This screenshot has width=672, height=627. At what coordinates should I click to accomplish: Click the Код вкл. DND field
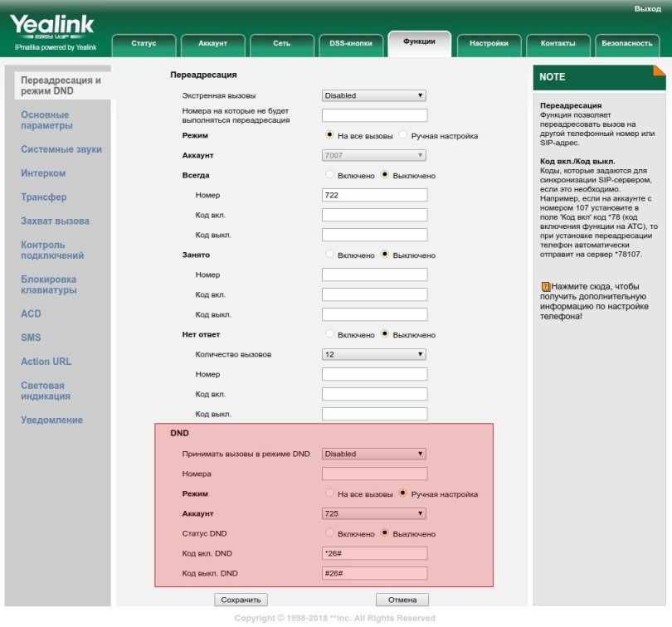[374, 553]
